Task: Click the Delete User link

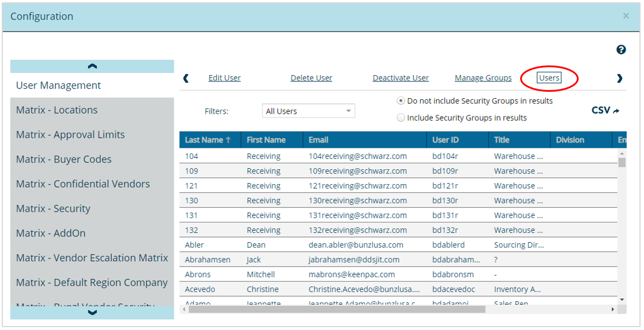Action: 311,78
